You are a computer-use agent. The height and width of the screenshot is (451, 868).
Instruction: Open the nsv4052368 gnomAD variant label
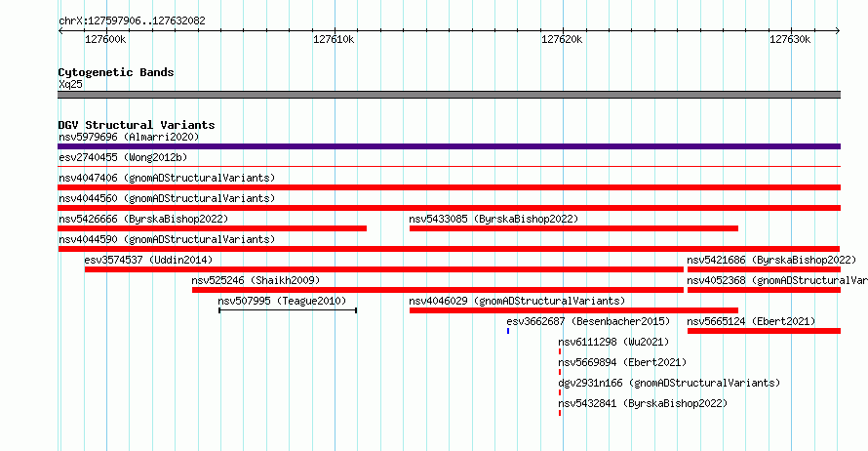pos(777,280)
